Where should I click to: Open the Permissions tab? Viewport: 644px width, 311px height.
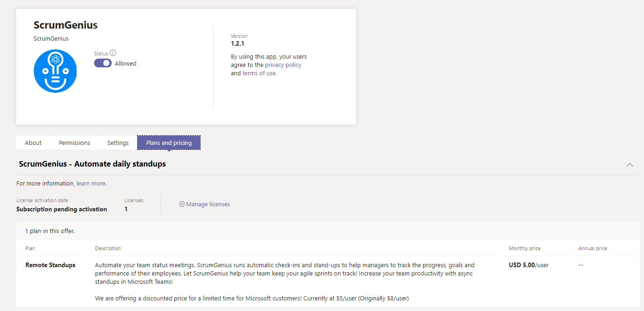pos(74,143)
